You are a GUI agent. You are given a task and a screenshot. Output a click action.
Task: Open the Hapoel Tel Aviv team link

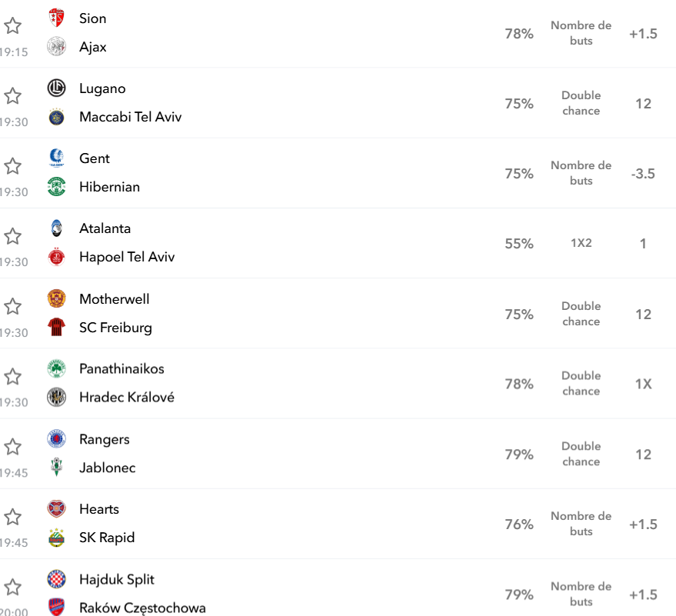127,257
